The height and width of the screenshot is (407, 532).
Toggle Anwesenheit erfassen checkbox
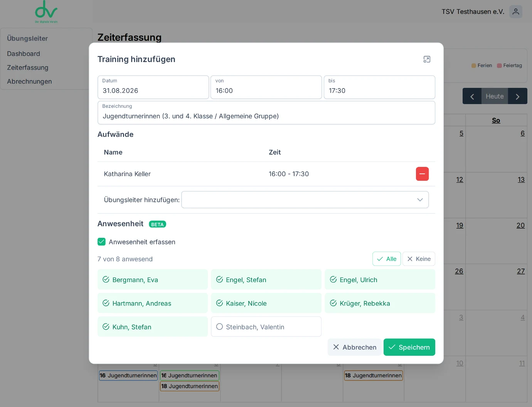pos(101,242)
